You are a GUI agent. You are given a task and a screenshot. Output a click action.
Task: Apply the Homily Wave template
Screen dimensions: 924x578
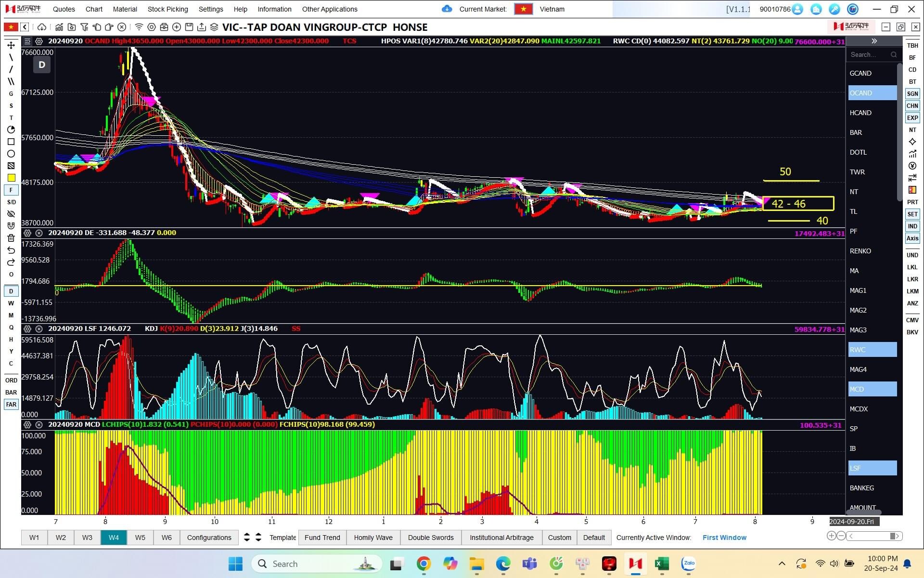373,538
